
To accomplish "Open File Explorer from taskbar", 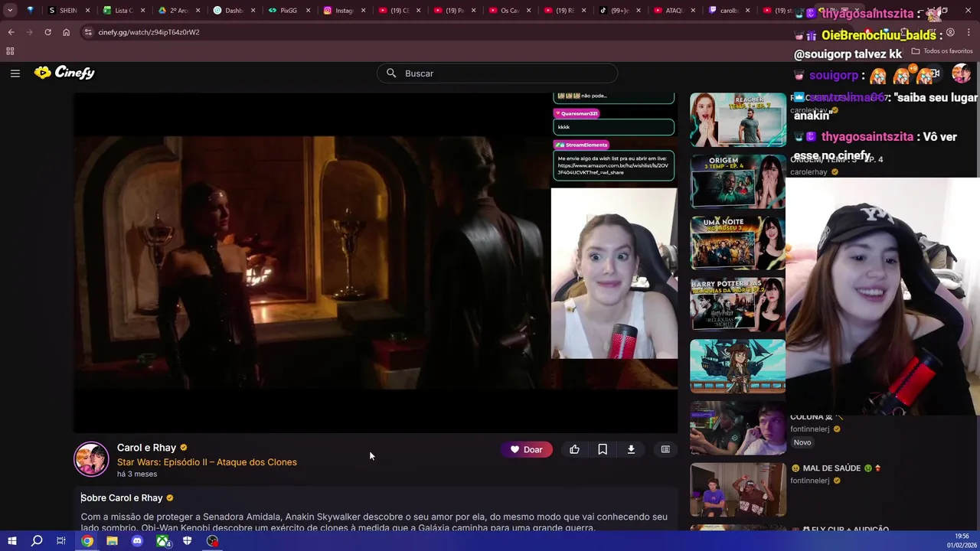I will coord(112,541).
